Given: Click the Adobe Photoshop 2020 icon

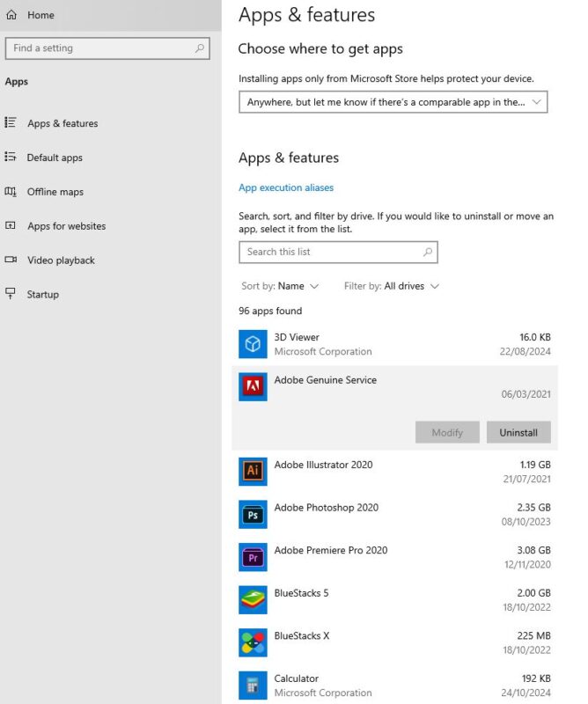Looking at the screenshot, I should tap(253, 514).
